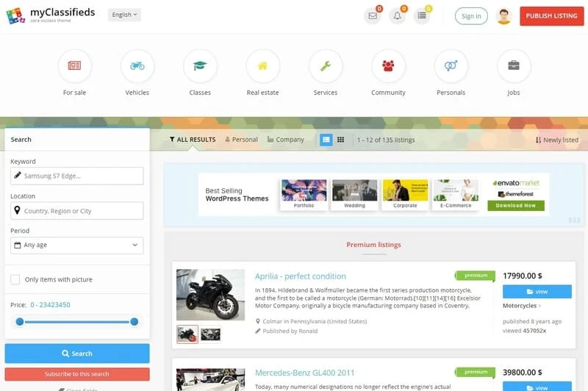Select the second small Aprilia thumbnail
This screenshot has width=588, height=391.
coord(210,334)
